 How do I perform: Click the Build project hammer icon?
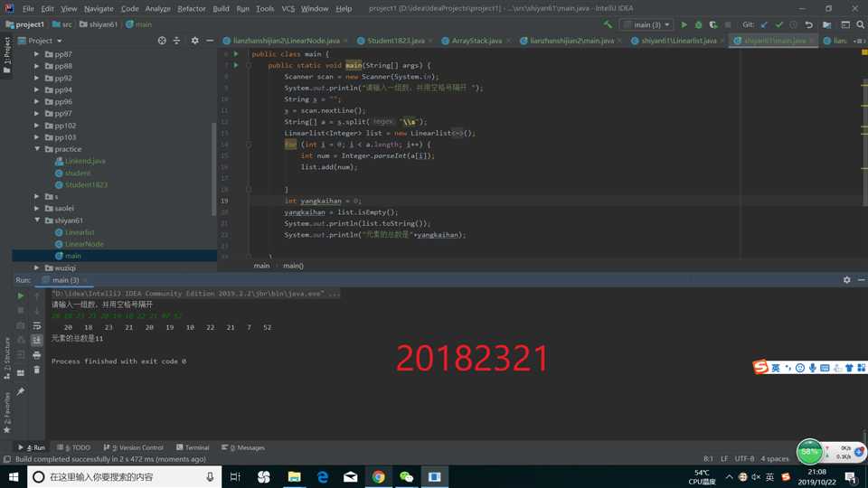[608, 24]
